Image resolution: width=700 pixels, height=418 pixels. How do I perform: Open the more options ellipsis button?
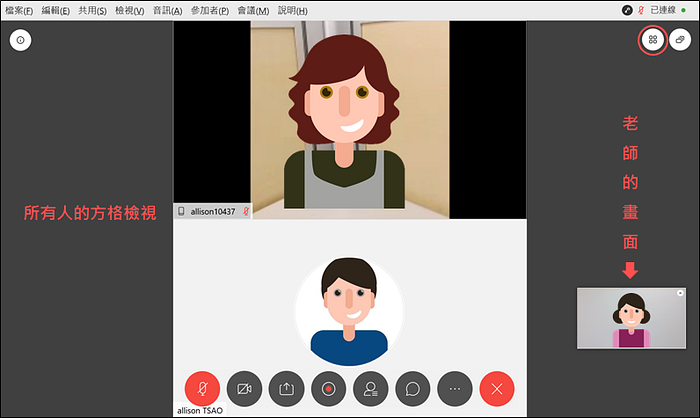tap(455, 389)
